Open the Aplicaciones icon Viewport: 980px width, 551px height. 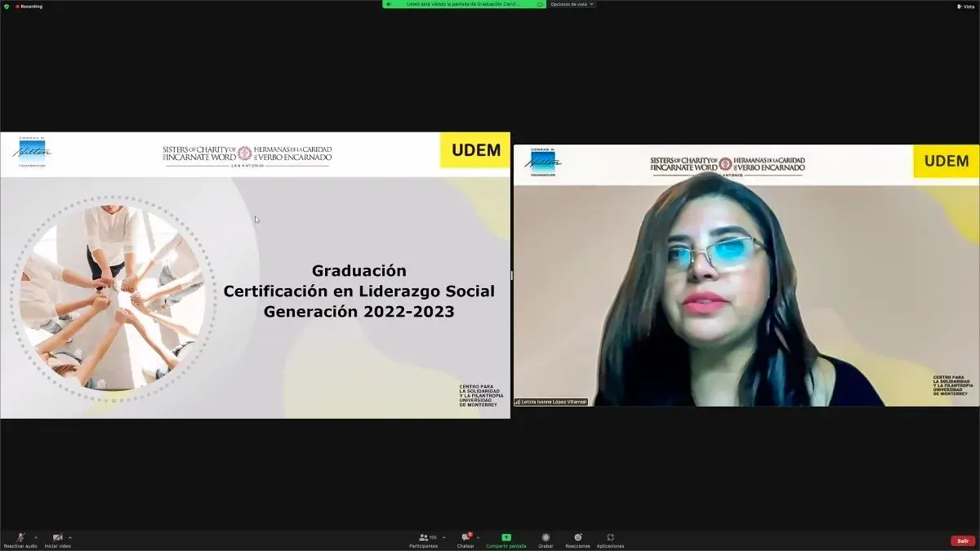611,537
